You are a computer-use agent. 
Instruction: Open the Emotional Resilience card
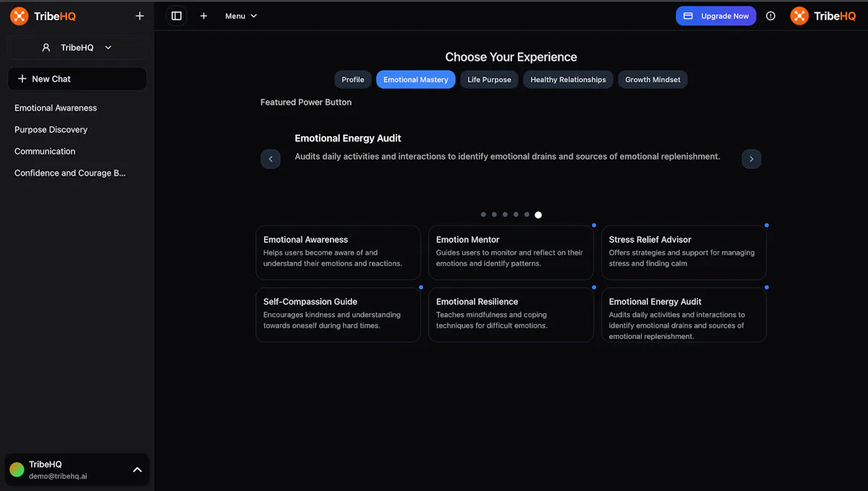pos(511,315)
